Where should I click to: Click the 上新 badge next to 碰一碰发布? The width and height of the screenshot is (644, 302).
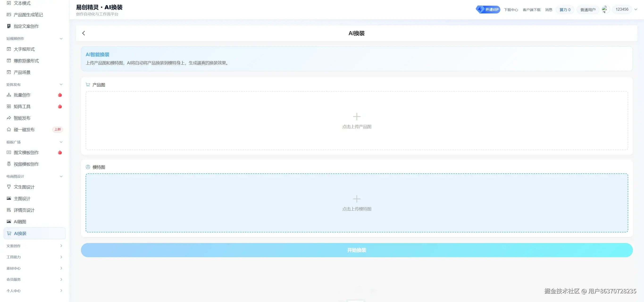(58, 130)
